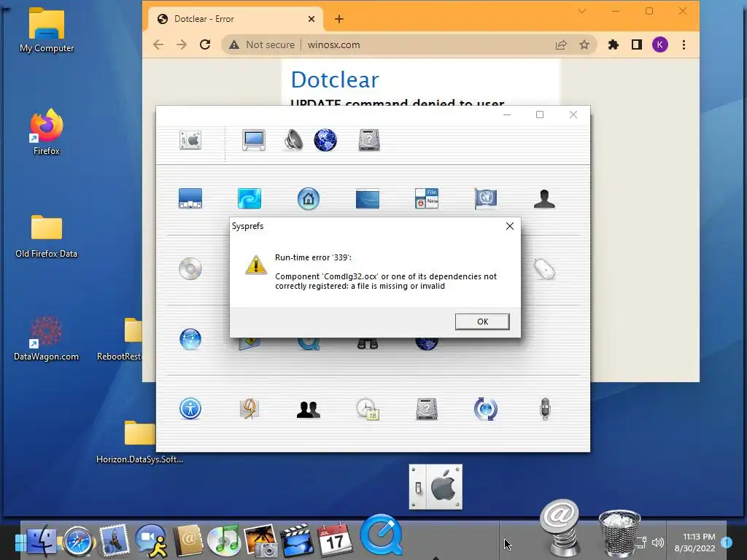Open the Chrome three-dot menu
Image resolution: width=747 pixels, height=560 pixels.
[x=684, y=44]
